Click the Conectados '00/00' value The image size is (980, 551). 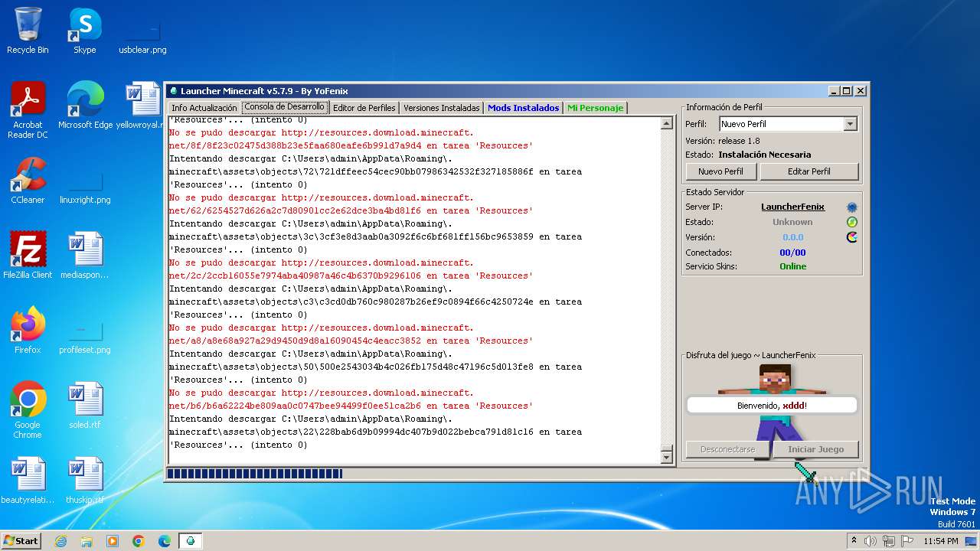click(x=792, y=253)
